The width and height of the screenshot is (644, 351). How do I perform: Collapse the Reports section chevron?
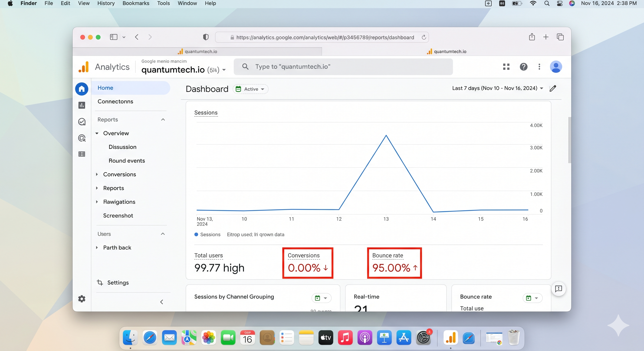click(163, 120)
